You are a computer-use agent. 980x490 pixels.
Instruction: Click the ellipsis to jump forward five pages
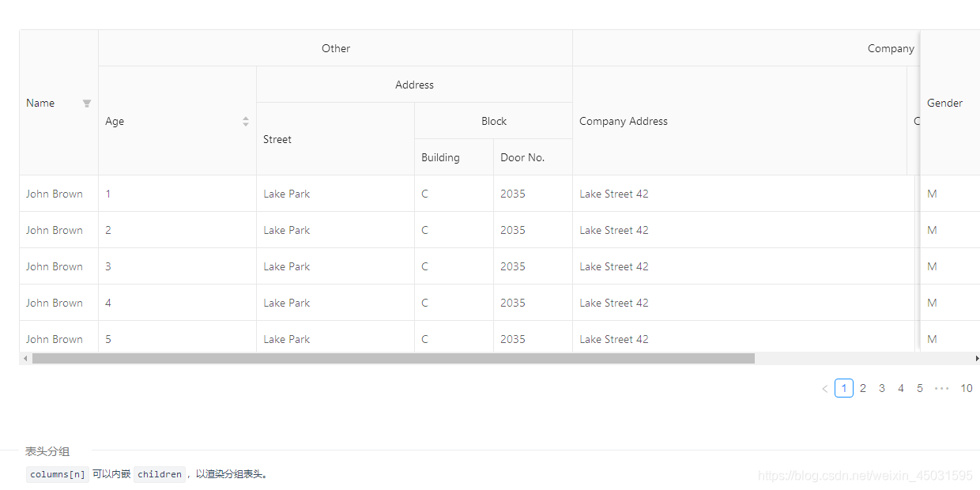point(941,388)
